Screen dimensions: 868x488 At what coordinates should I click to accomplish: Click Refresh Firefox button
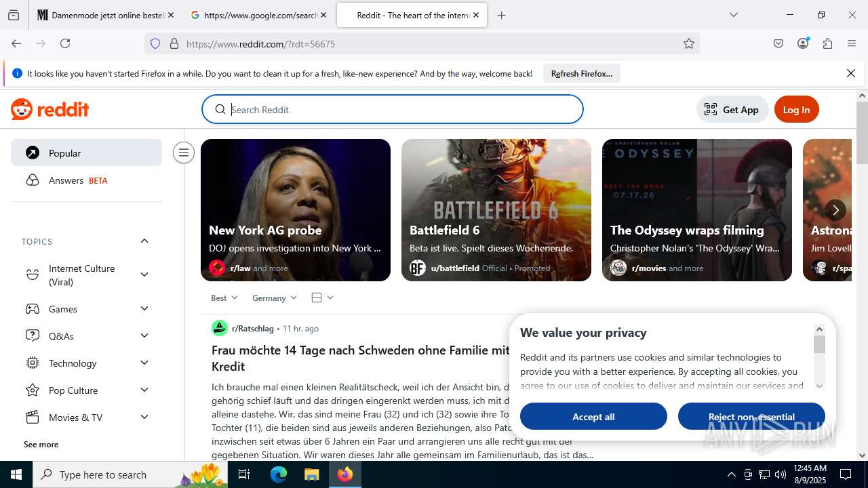point(582,73)
